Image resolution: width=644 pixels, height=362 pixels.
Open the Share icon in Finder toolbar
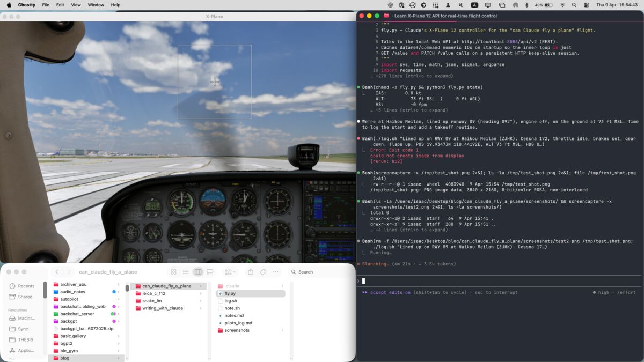pos(251,272)
